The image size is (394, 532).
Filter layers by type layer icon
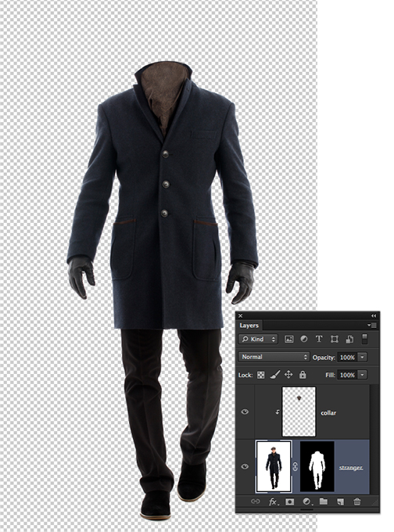(x=319, y=339)
